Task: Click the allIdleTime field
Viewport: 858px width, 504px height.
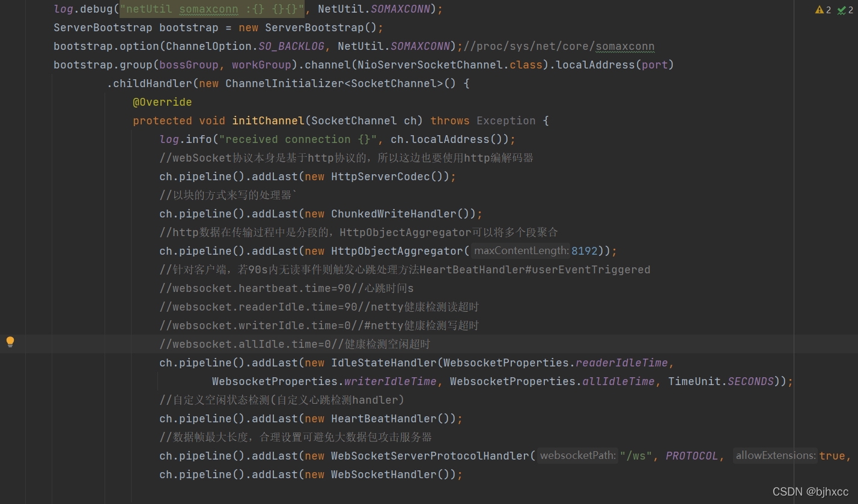Action: click(x=618, y=381)
